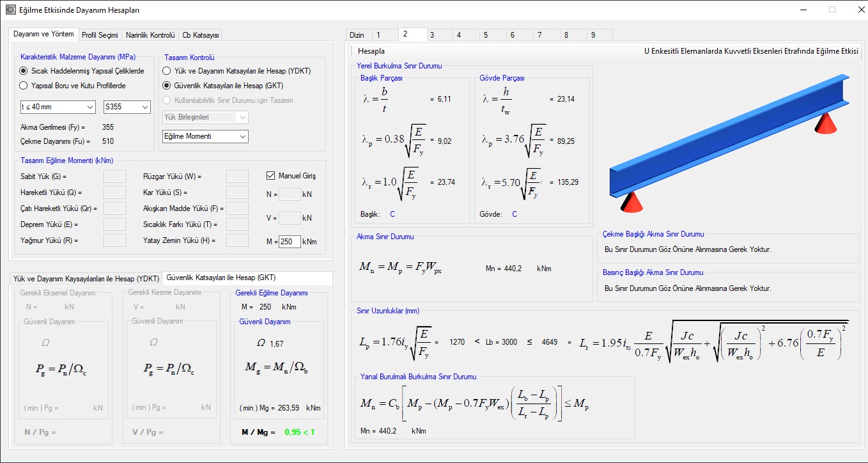Viewport: 868px width, 463px height.
Task: Maximize the application window
Action: tap(832, 10)
